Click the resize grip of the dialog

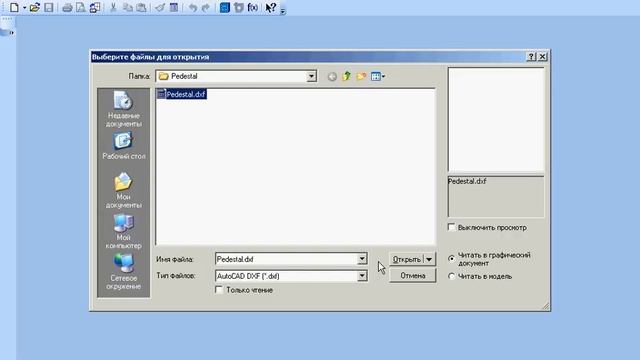[x=546, y=306]
